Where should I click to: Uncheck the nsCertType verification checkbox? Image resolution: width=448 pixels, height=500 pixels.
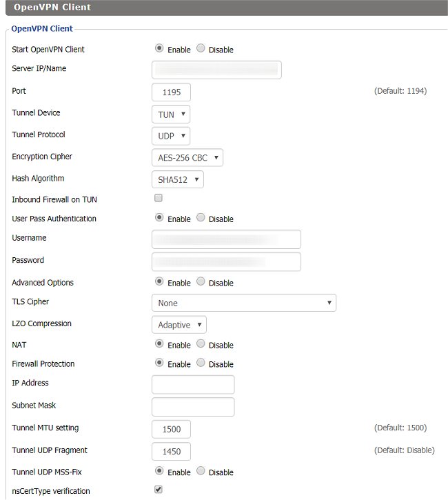[159, 490]
